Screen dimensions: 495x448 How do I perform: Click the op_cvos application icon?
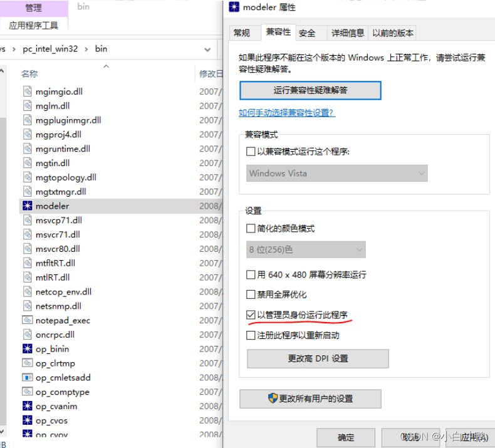(28, 420)
